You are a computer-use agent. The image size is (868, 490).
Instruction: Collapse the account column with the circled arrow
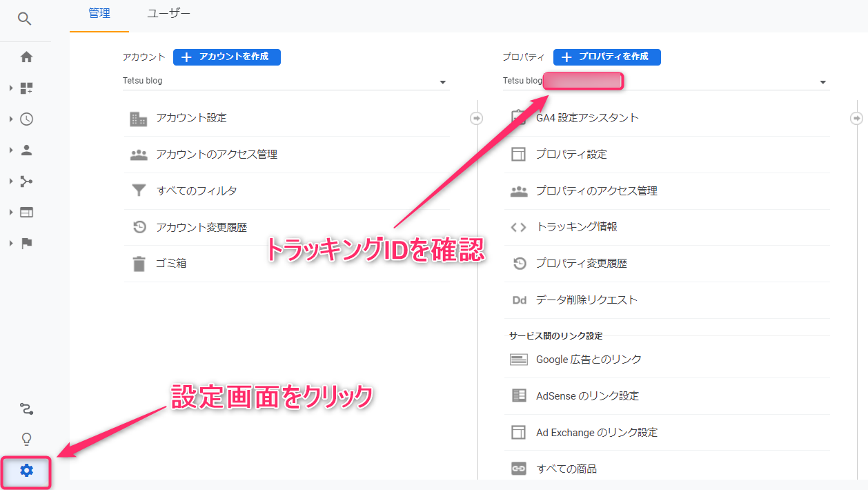pos(477,118)
